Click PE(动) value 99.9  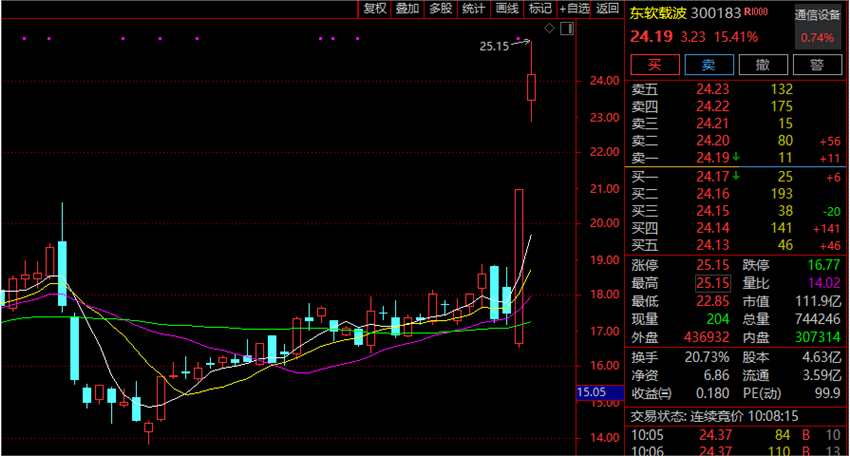[x=827, y=393]
